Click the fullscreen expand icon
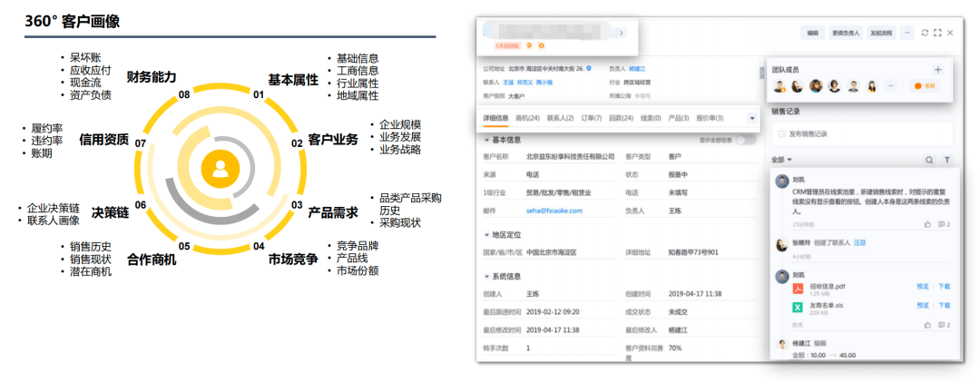Screen dimensions: 980x383 pos(936,33)
